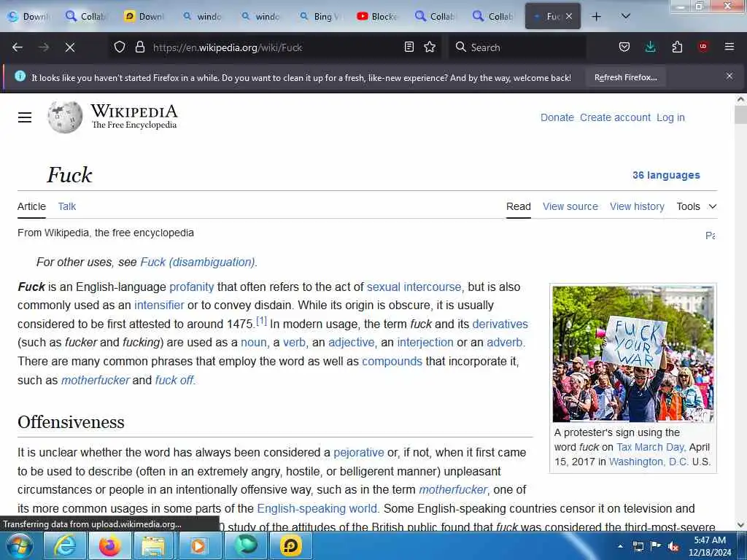
Task: Click muted volume tray icon
Action: coord(673,547)
